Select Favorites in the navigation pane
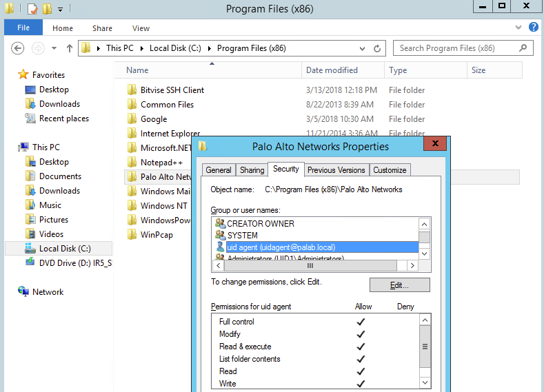The width and height of the screenshot is (544, 392). point(48,75)
